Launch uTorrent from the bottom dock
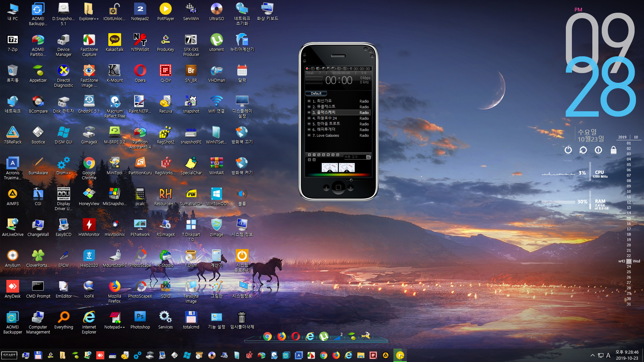The width and height of the screenshot is (644, 362). coord(324,336)
